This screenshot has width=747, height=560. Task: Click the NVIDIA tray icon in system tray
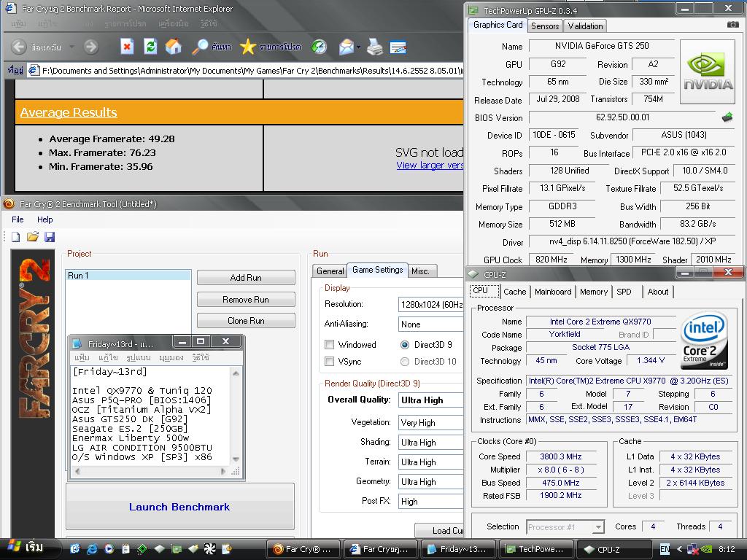tap(706, 549)
